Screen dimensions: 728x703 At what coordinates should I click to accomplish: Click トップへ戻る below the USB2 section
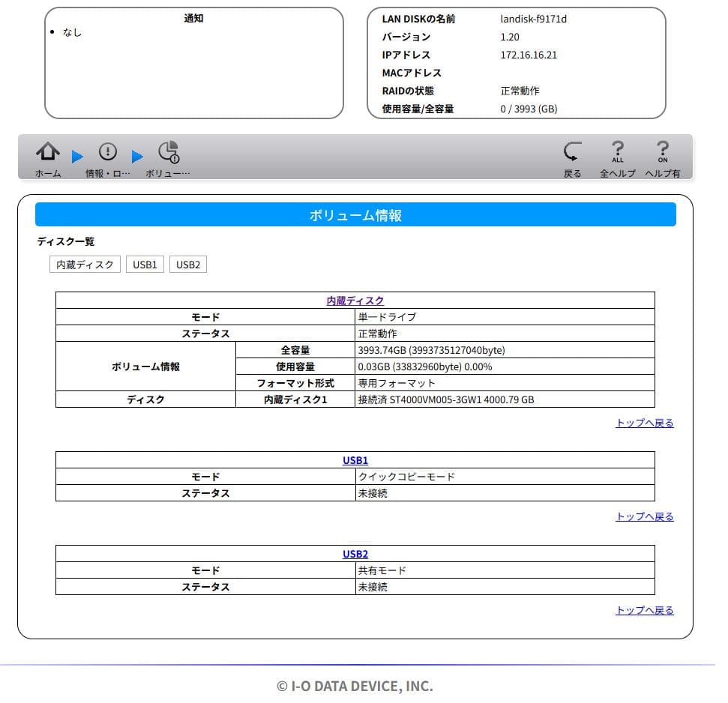point(643,610)
